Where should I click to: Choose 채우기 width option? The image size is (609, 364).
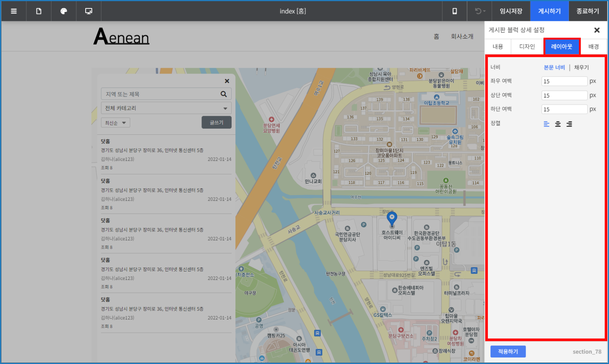[581, 67]
